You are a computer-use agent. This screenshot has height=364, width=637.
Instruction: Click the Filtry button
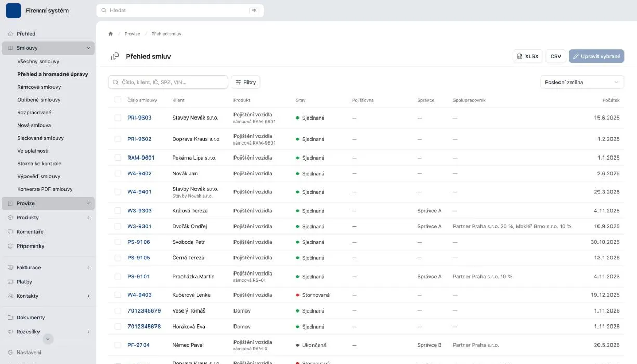point(245,82)
